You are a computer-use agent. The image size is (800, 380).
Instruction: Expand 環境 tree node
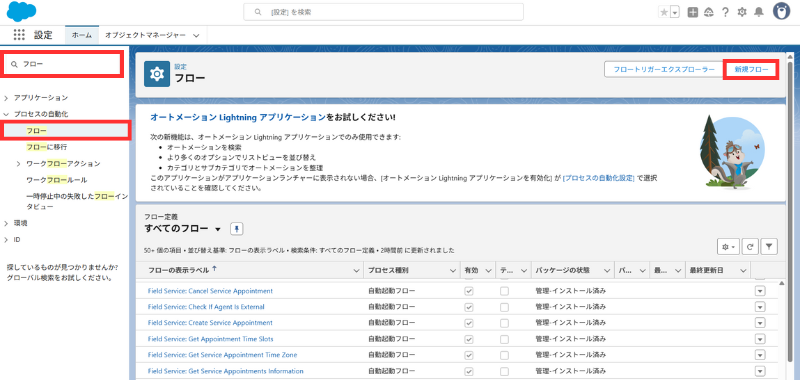(x=6, y=223)
